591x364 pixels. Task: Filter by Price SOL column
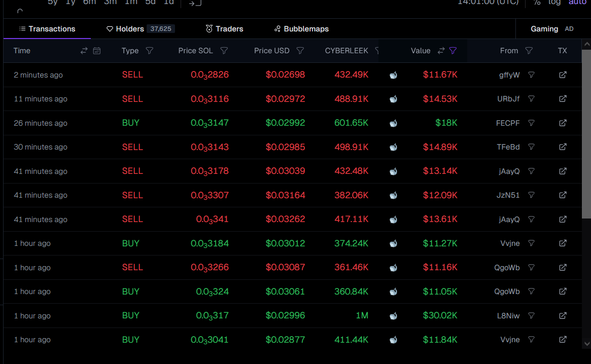(224, 51)
